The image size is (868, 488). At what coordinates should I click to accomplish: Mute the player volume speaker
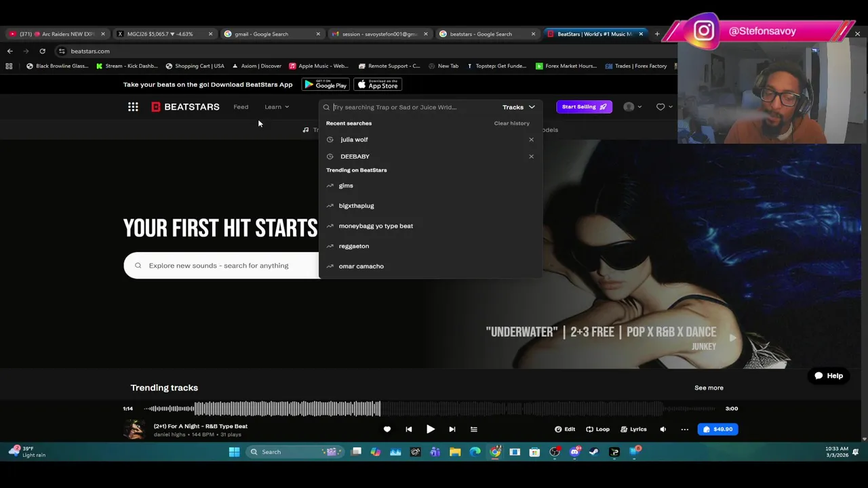(x=663, y=429)
